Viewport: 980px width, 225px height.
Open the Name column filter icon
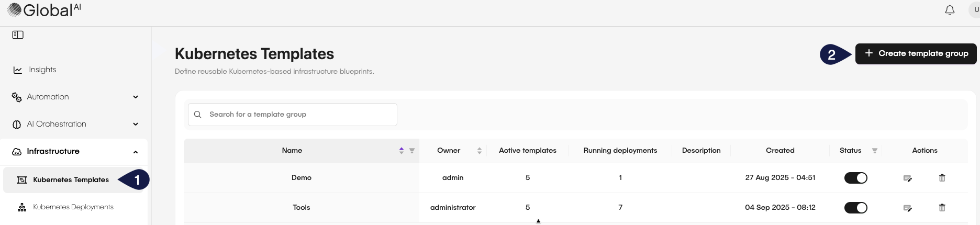412,151
